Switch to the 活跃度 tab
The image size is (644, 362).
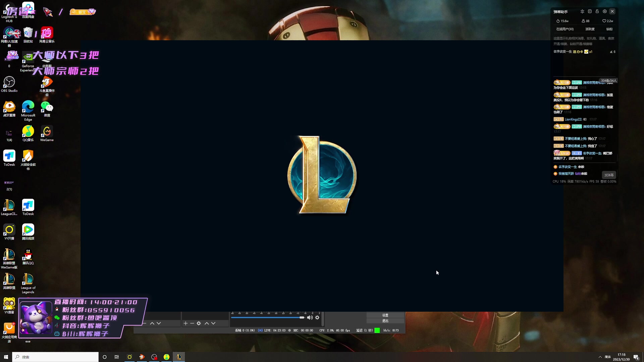tap(590, 29)
